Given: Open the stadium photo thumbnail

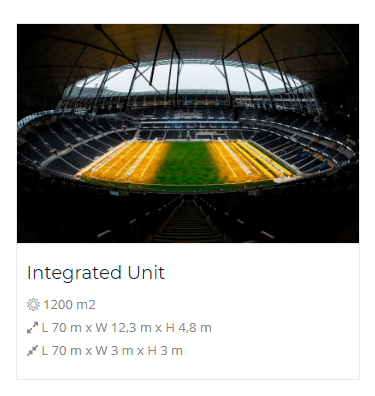Looking at the screenshot, I should (x=188, y=133).
